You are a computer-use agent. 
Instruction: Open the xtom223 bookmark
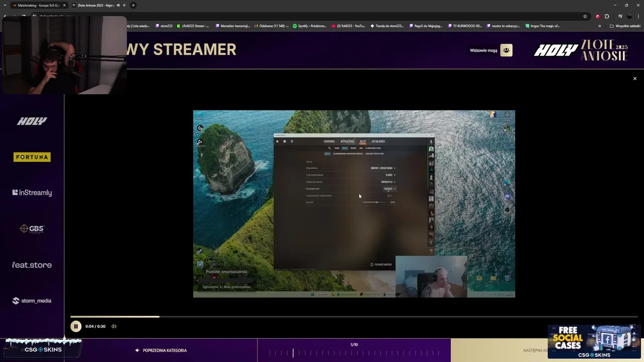(x=164, y=26)
